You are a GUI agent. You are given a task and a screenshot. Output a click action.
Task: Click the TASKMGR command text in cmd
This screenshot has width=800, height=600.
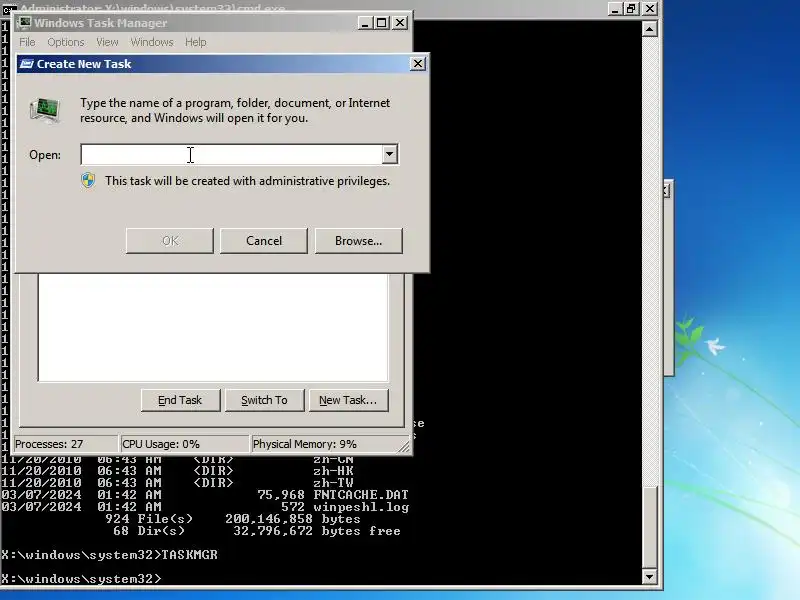[x=189, y=555]
